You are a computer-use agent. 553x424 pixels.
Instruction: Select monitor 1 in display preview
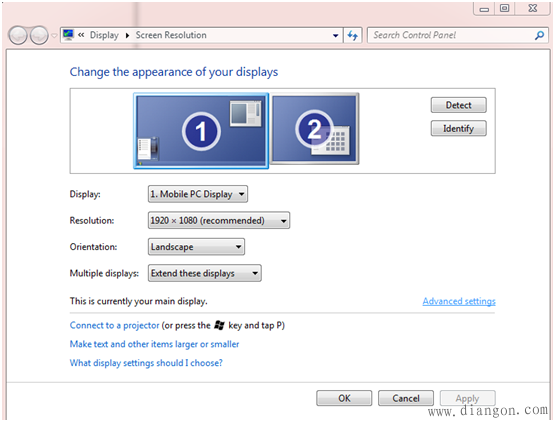tap(201, 131)
